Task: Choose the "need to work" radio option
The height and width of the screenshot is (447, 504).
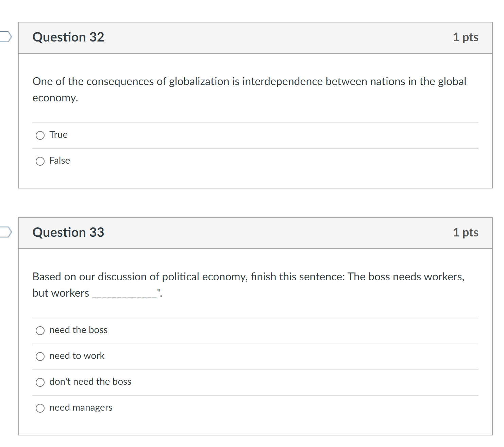Action: [40, 357]
